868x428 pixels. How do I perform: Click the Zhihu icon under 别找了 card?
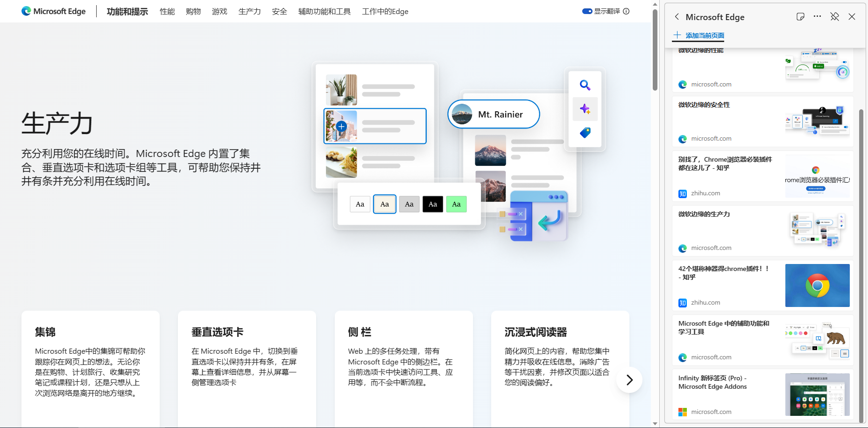pyautogui.click(x=683, y=193)
